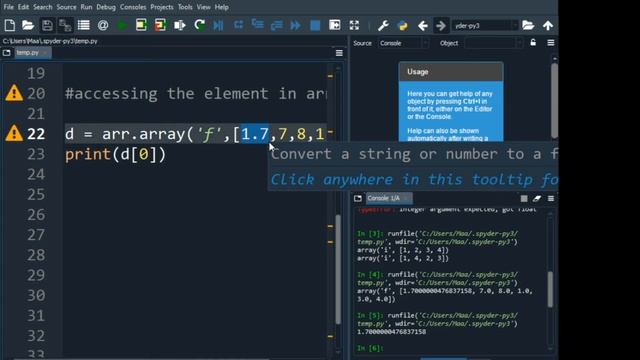Open the Object name combo box
This screenshot has width=640, height=360.
(493, 43)
